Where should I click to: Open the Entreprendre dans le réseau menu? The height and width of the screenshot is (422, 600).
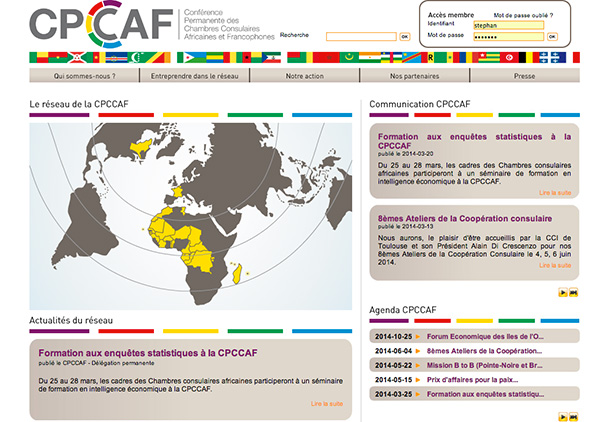click(194, 76)
